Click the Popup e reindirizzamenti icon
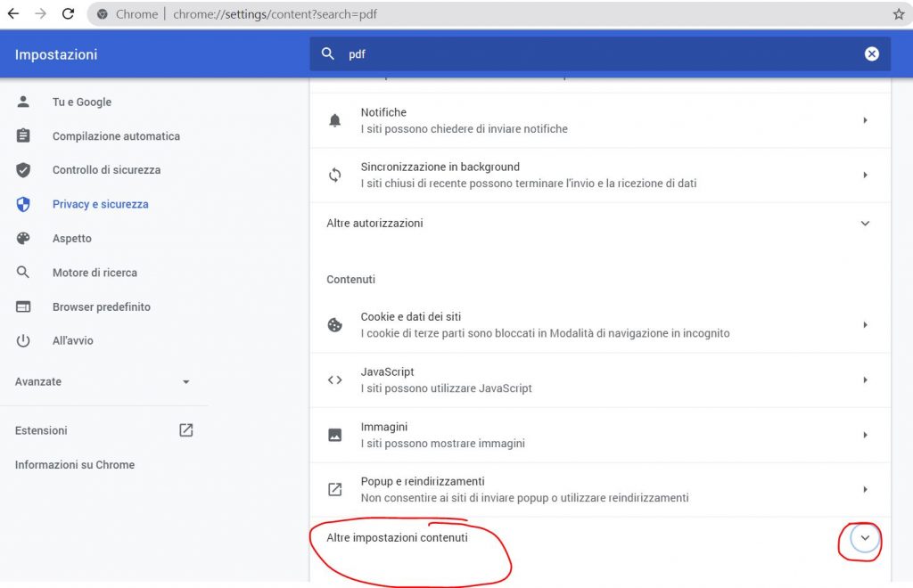This screenshot has width=913, height=588. click(334, 488)
